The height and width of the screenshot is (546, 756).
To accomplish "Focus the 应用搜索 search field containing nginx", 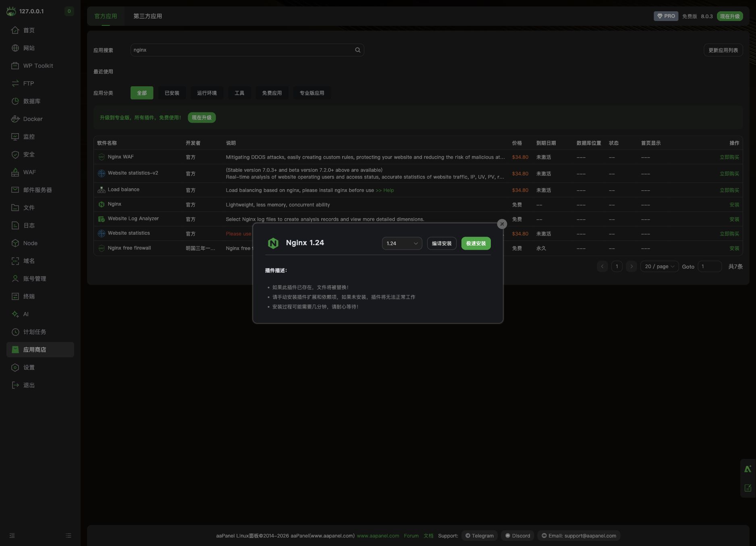I will point(247,50).
